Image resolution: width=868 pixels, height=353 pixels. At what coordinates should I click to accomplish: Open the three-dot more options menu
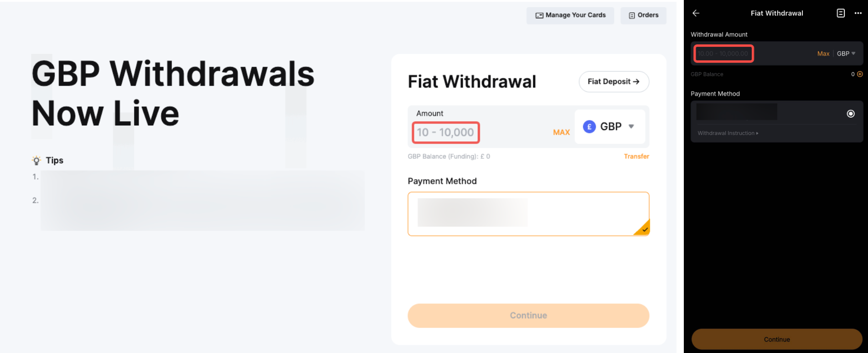pos(858,13)
